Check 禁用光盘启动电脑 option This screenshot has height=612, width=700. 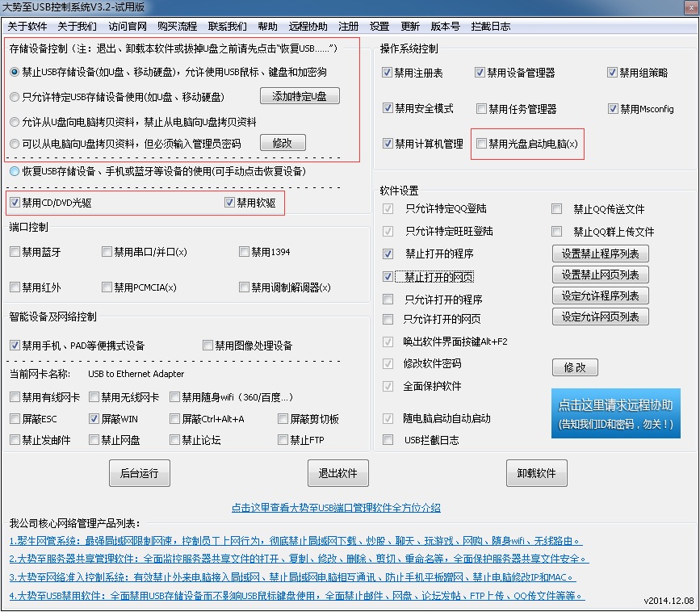click(482, 144)
